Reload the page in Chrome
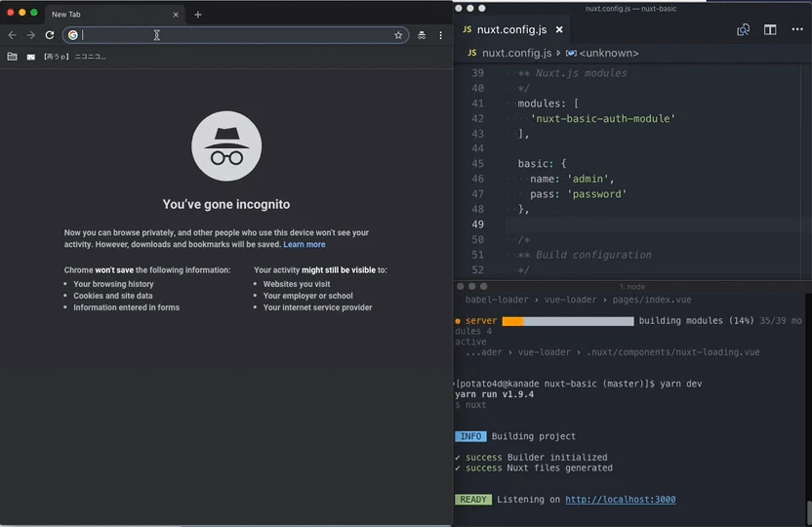The image size is (812, 527). point(50,35)
